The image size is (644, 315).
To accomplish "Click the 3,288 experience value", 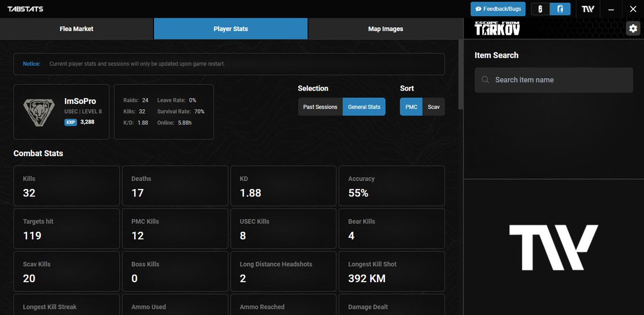I will point(88,122).
